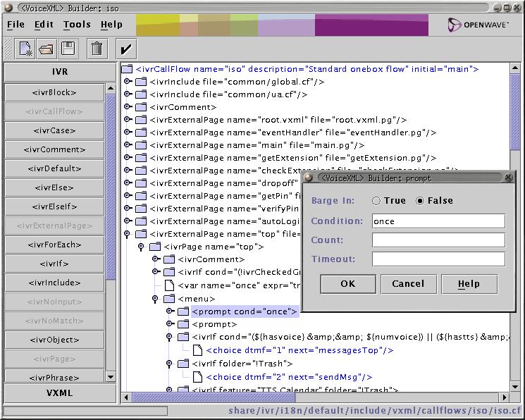Insert an ivrComment element from palette
This screenshot has width=525, height=420.
54,149
